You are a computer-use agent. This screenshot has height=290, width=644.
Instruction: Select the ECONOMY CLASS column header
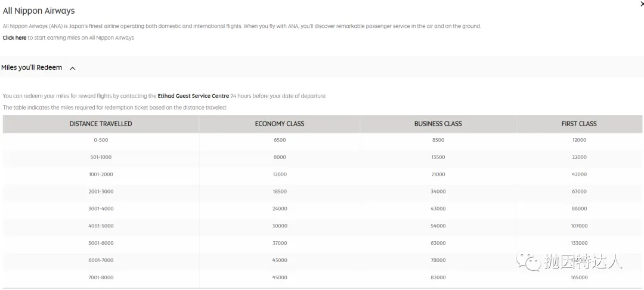279,123
